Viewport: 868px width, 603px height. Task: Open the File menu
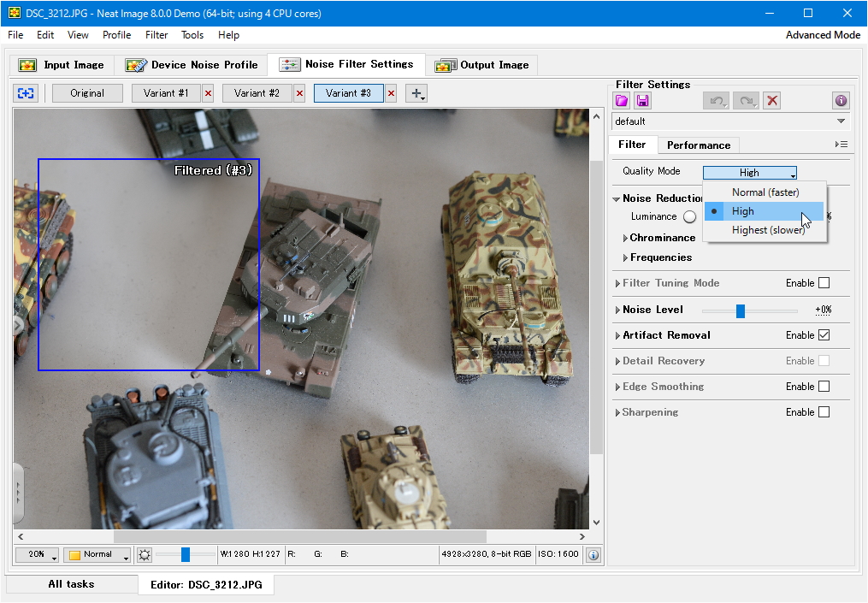click(x=15, y=35)
